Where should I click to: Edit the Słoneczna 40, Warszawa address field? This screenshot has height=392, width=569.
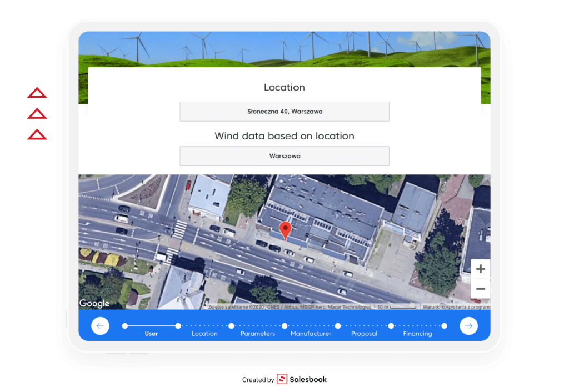(x=284, y=112)
